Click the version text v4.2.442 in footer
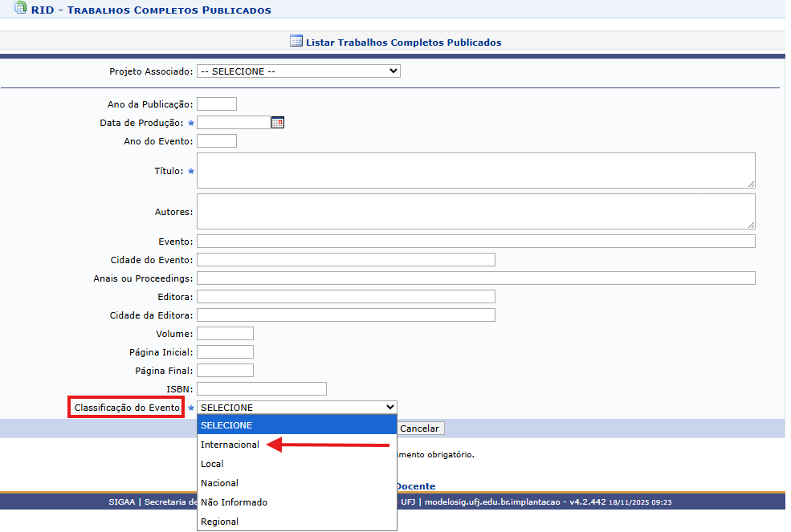 (x=588, y=502)
